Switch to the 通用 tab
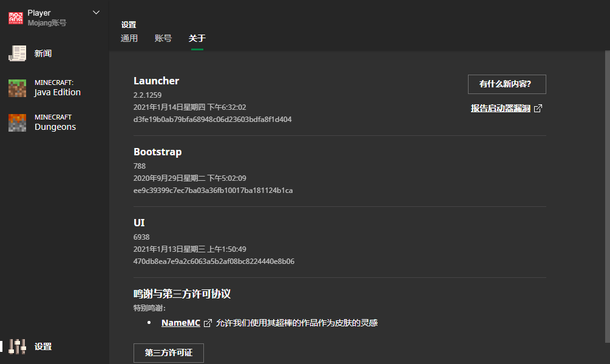The image size is (610, 364). pyautogui.click(x=129, y=38)
